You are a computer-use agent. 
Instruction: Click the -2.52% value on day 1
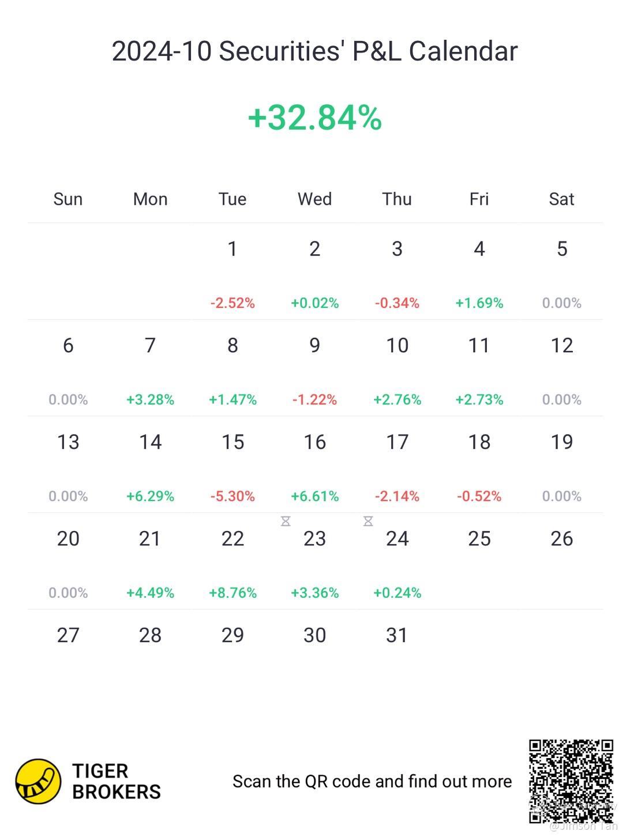point(232,303)
